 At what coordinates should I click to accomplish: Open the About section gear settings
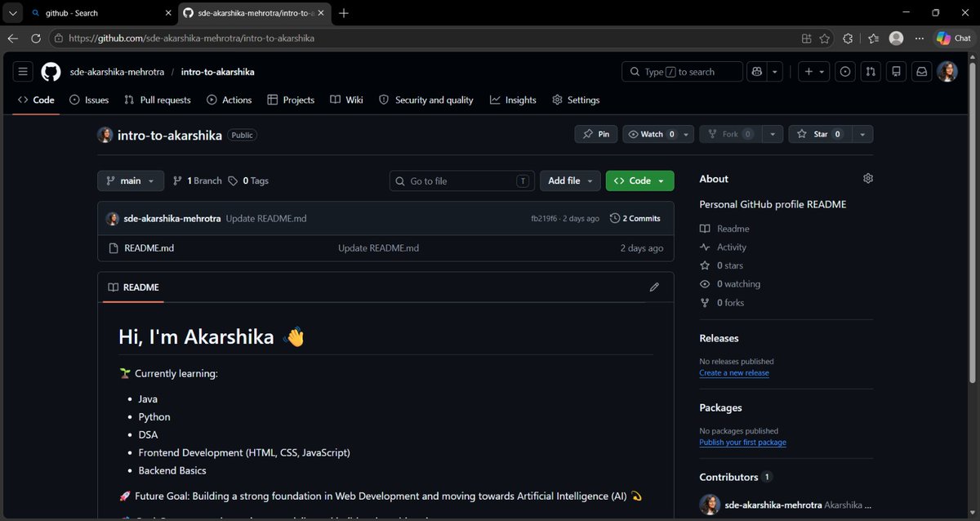tap(868, 178)
